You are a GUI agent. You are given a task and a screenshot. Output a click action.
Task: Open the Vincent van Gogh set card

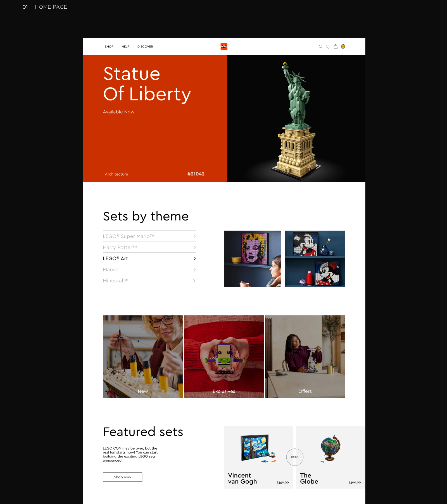pyautogui.click(x=258, y=457)
